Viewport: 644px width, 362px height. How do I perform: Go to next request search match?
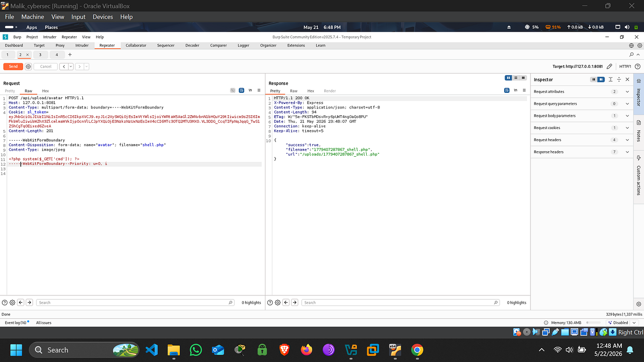pyautogui.click(x=29, y=303)
